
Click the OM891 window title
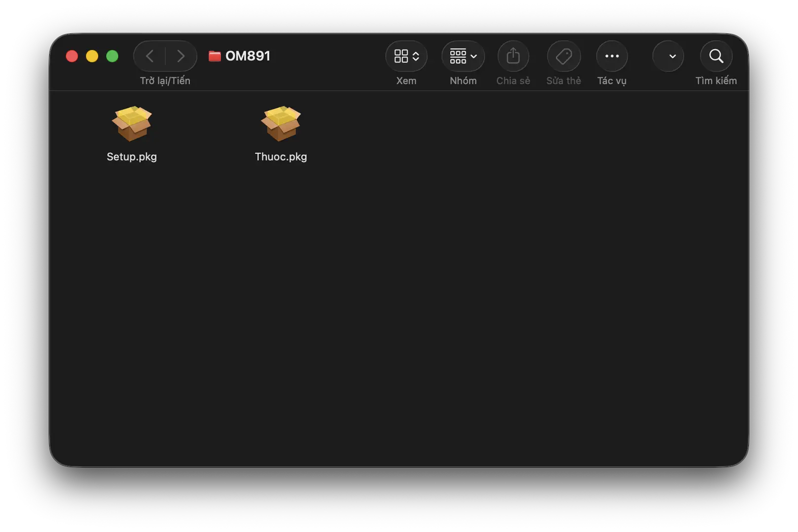tap(248, 56)
